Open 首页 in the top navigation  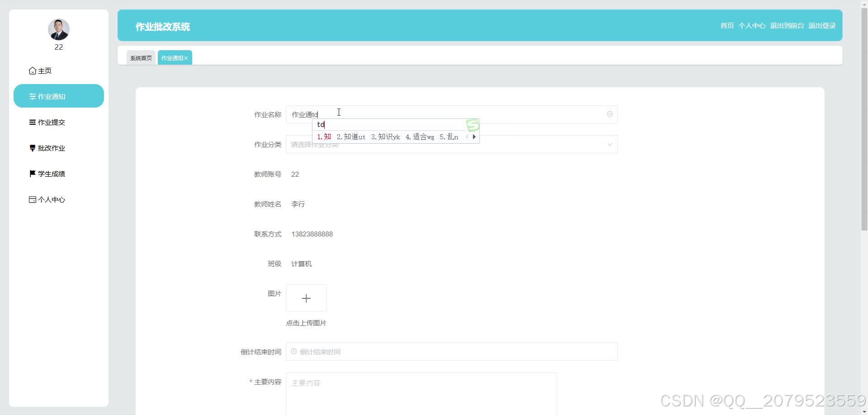click(726, 26)
